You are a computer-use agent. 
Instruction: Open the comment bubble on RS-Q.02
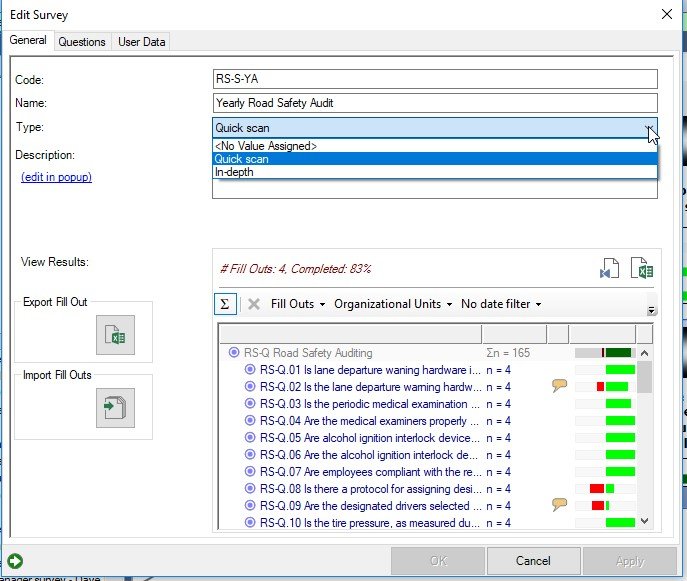[x=560, y=386]
